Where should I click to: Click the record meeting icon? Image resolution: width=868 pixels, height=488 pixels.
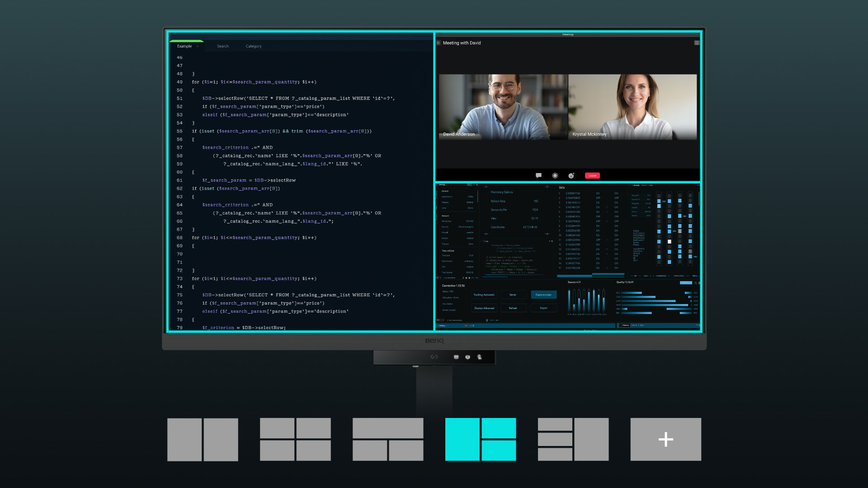pos(555,175)
